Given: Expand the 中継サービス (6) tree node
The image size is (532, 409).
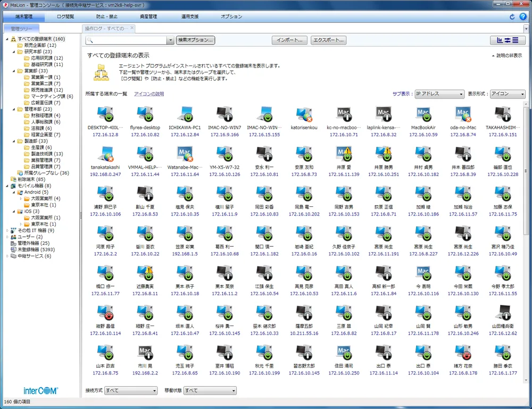Looking at the screenshot, I should click(x=7, y=256).
